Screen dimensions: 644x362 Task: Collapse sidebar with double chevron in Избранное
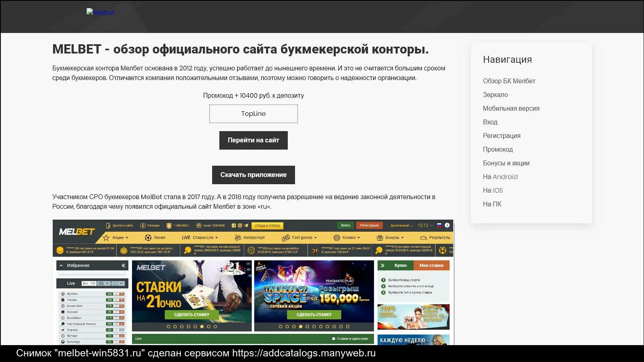click(123, 265)
